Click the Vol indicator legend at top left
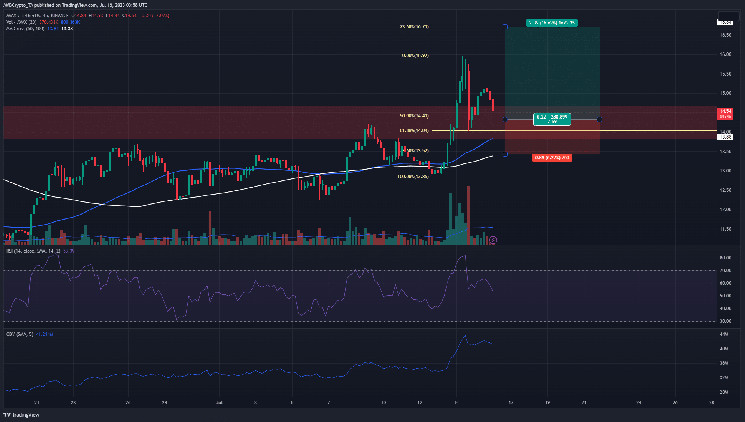 (43, 22)
